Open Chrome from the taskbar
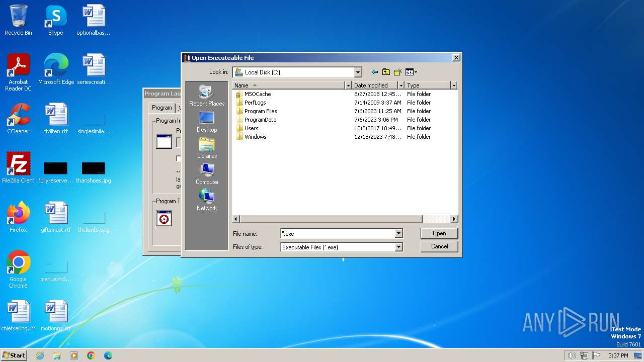The width and height of the screenshot is (644, 362). point(91,355)
